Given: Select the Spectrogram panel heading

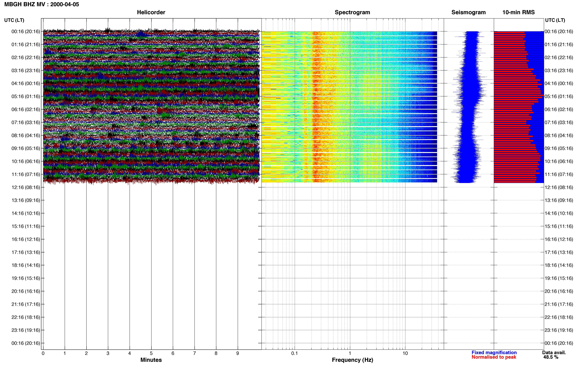Looking at the screenshot, I should (x=352, y=12).
